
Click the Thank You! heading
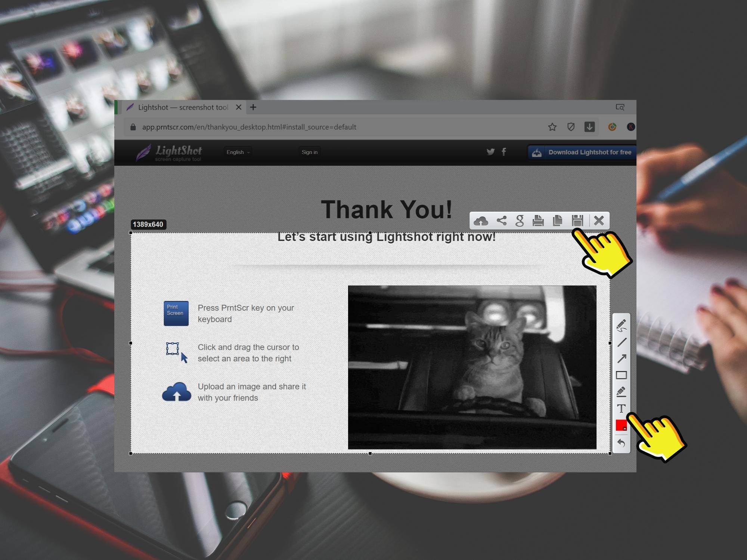pyautogui.click(x=387, y=209)
